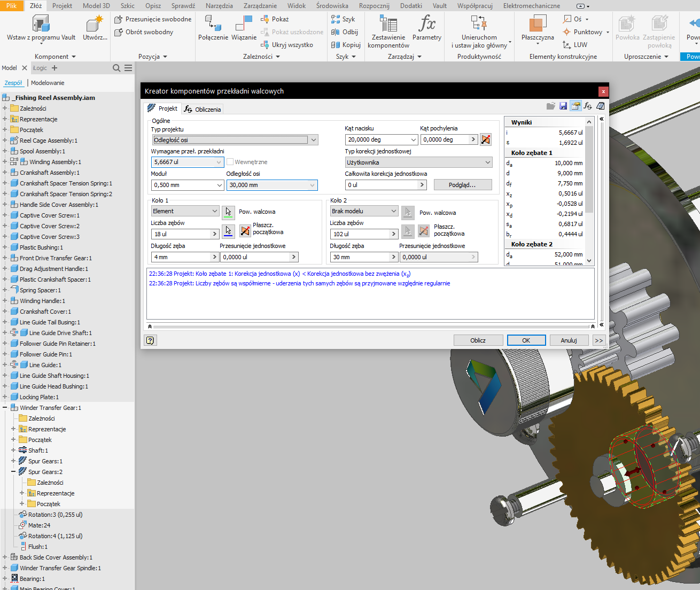This screenshot has width=700, height=590.
Task: Click the save floppy disk icon in dialog
Action: point(563,106)
